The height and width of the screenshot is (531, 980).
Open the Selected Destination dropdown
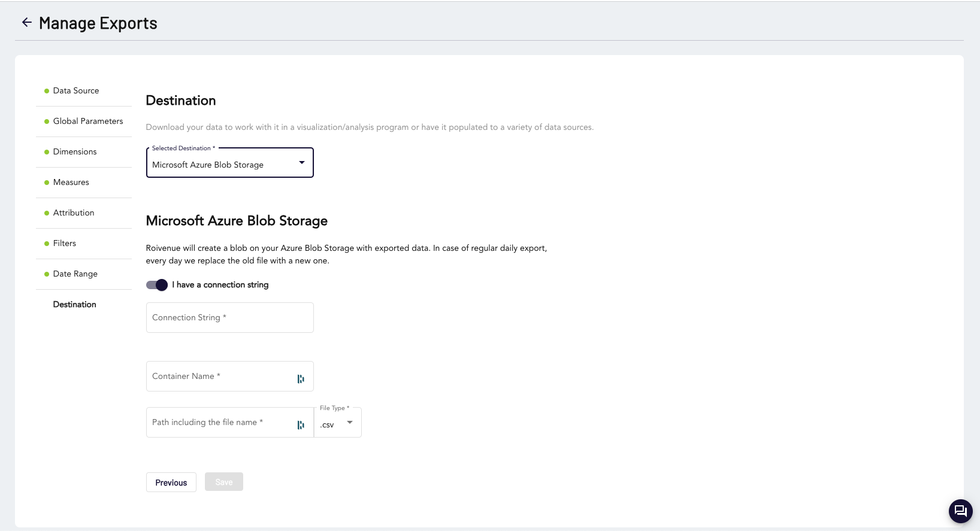click(x=229, y=163)
